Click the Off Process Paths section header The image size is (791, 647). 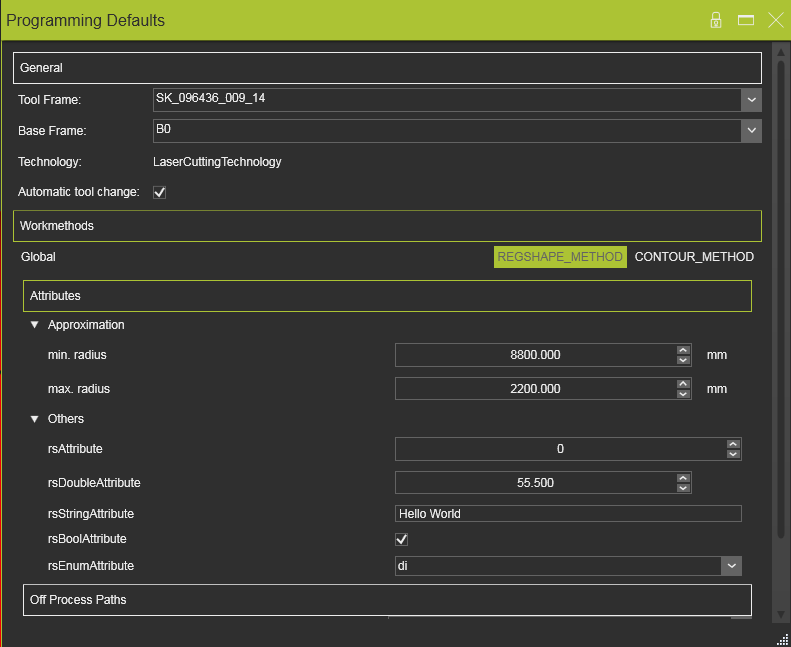(x=387, y=600)
